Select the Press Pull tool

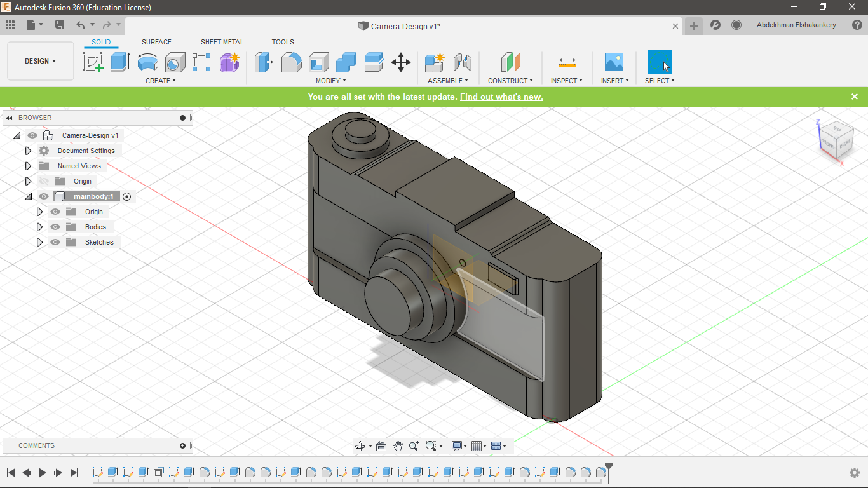264,62
